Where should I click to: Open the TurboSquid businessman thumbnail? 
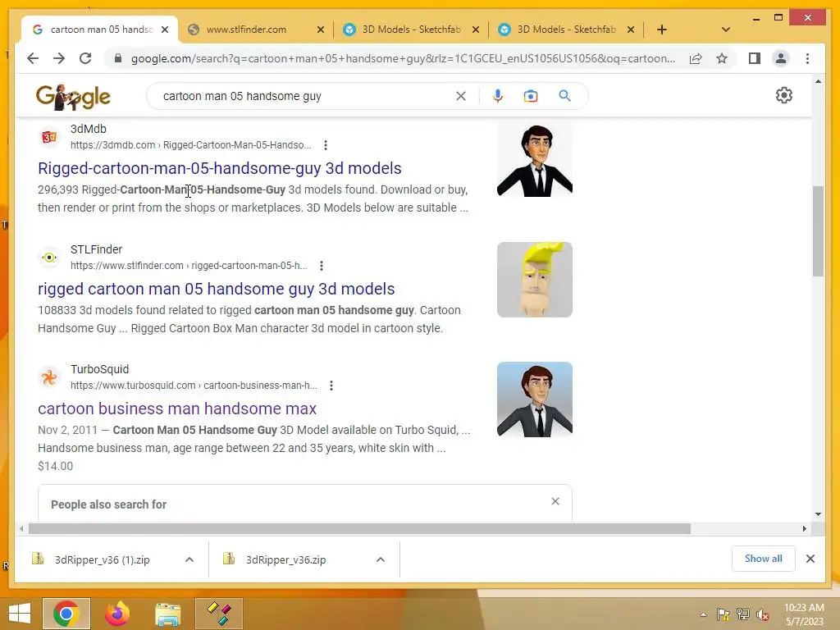[535, 399]
